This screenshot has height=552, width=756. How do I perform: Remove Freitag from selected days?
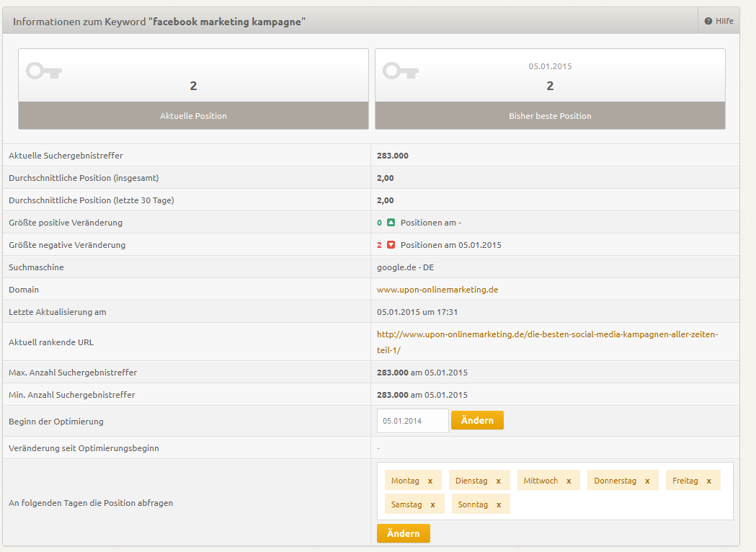point(708,481)
